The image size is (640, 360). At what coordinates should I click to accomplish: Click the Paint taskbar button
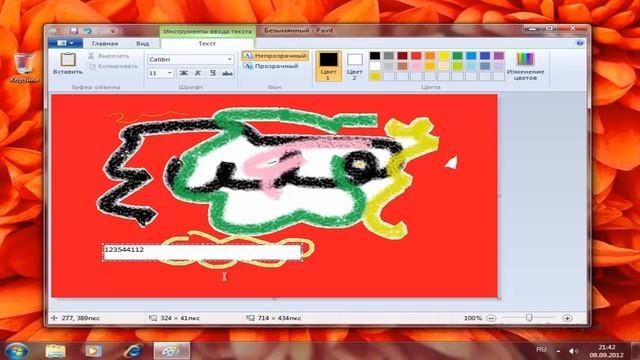click(171, 351)
